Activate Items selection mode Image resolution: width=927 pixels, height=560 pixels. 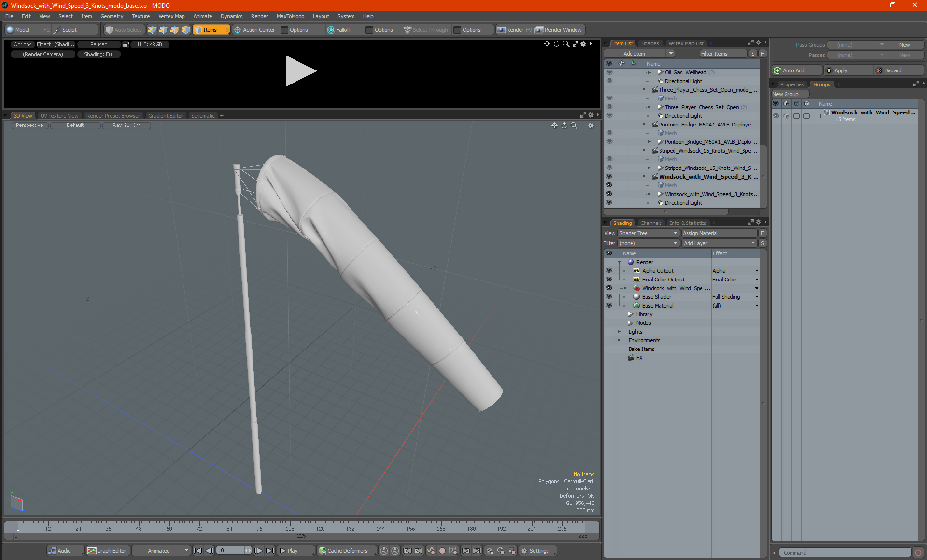[211, 30]
